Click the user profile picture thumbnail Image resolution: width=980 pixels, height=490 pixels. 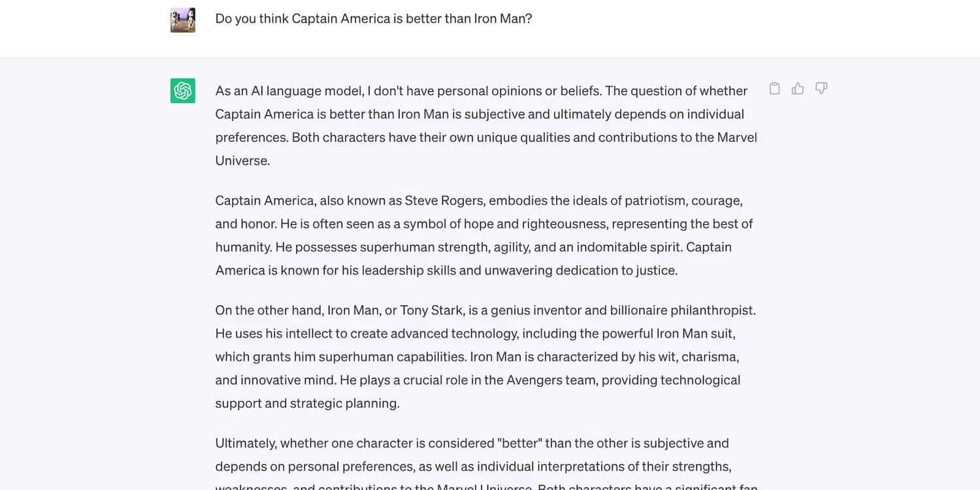coord(183,20)
